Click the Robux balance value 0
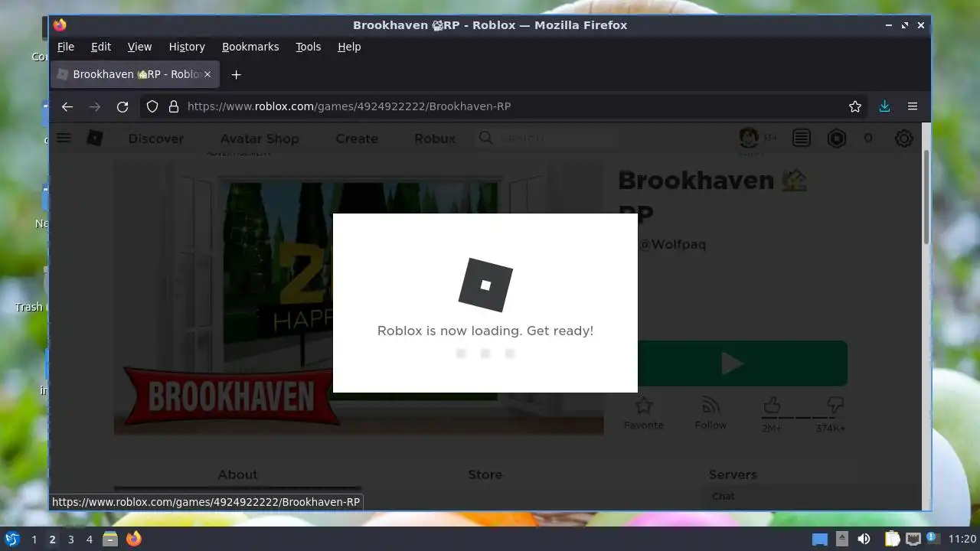 [867, 139]
